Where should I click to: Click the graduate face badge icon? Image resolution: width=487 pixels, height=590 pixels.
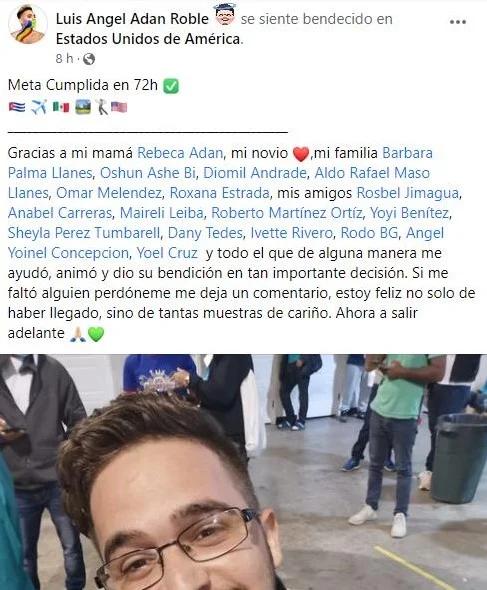coord(225,15)
